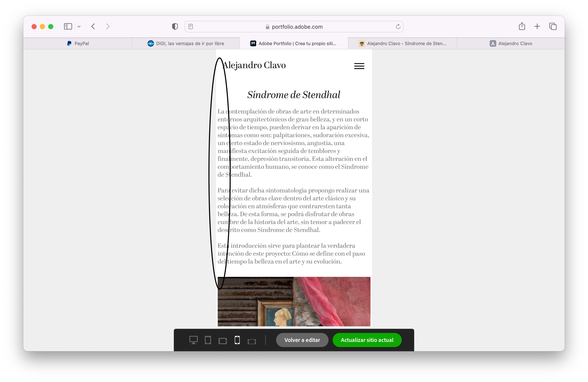
Task: Expand sidebar tab group dropdown chevron
Action: point(79,26)
